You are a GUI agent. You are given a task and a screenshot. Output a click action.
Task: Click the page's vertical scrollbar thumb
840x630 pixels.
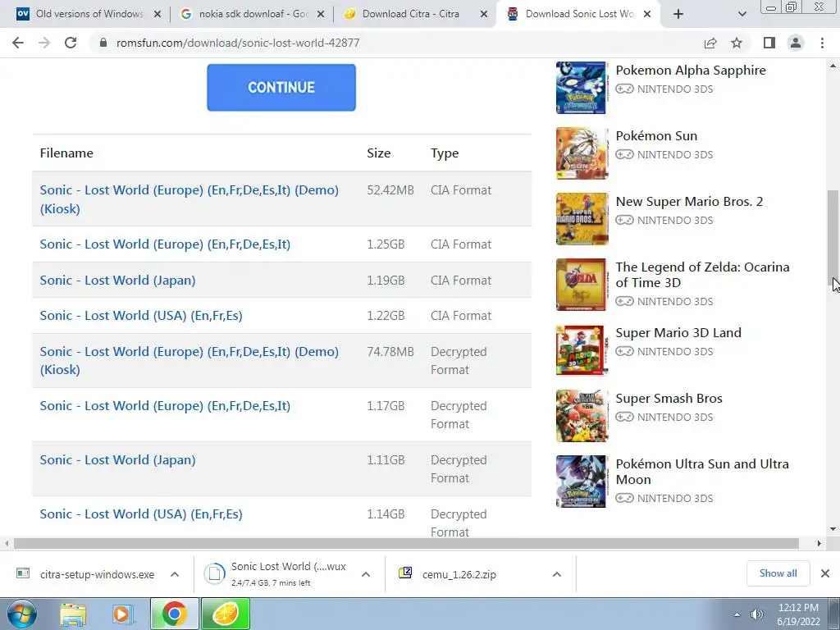833,239
